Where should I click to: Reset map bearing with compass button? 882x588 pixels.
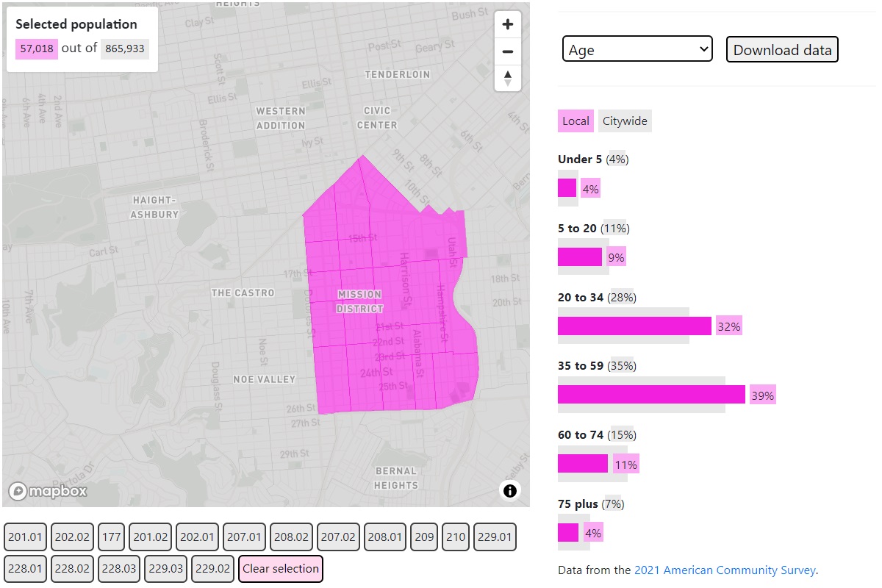[x=507, y=78]
